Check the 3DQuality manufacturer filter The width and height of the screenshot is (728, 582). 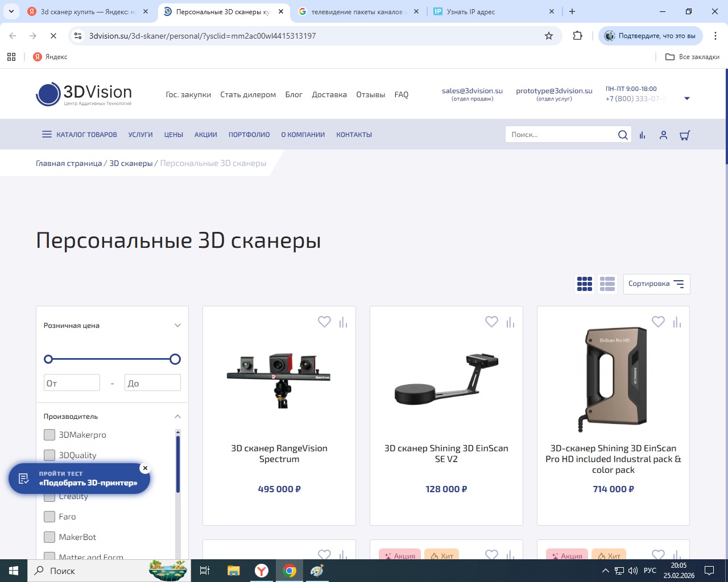[x=49, y=455]
